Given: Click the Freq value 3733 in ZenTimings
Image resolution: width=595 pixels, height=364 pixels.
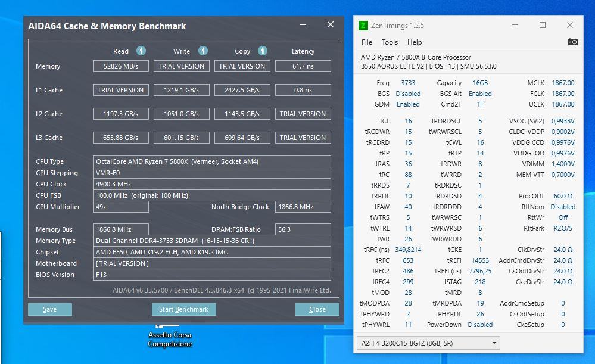Looking at the screenshot, I should click(x=408, y=83).
